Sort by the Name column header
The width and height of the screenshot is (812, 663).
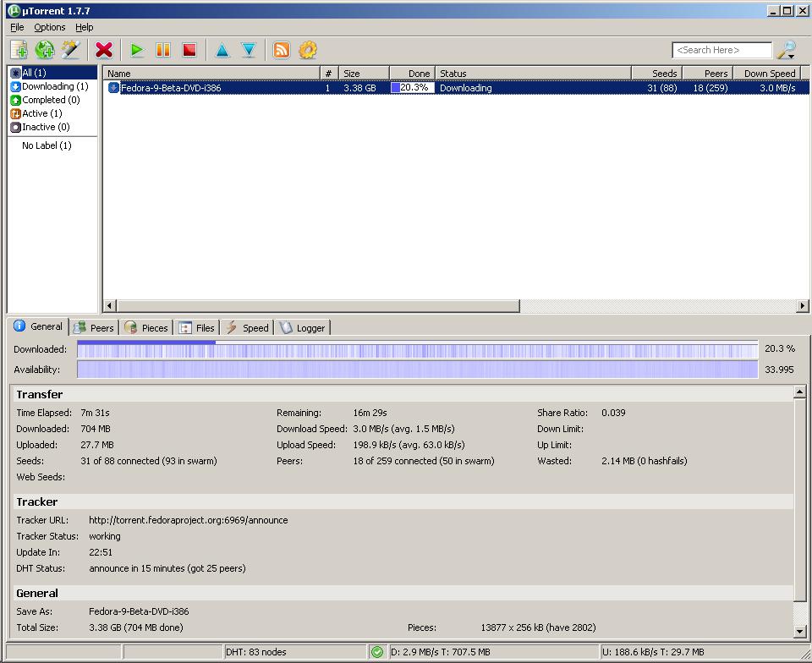pos(211,74)
